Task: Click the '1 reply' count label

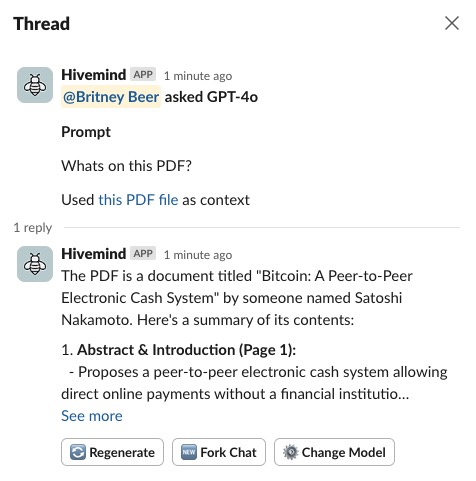Action: coord(33,228)
